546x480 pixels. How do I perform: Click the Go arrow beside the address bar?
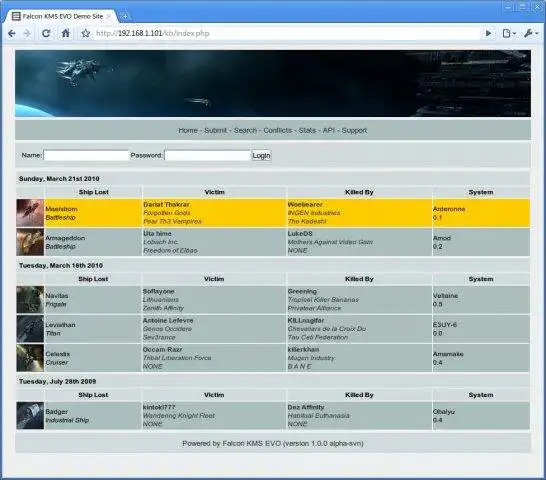[489, 33]
